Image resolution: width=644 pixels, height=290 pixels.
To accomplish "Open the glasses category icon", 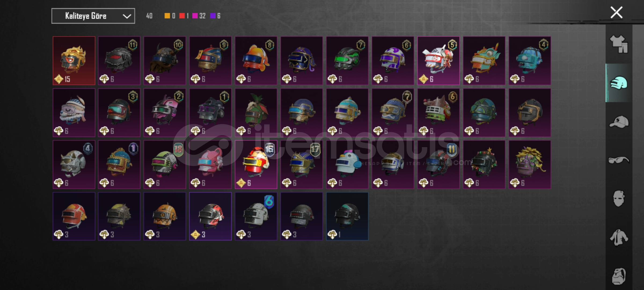I will (x=619, y=160).
